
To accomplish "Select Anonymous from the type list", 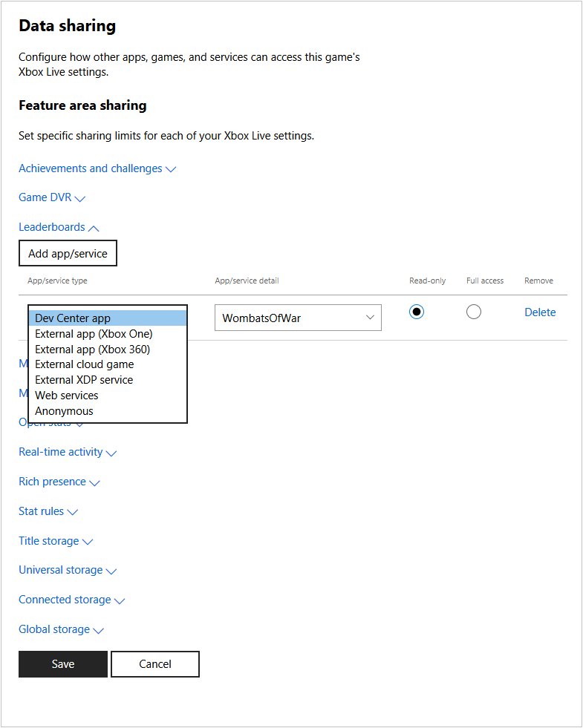I will click(108, 411).
